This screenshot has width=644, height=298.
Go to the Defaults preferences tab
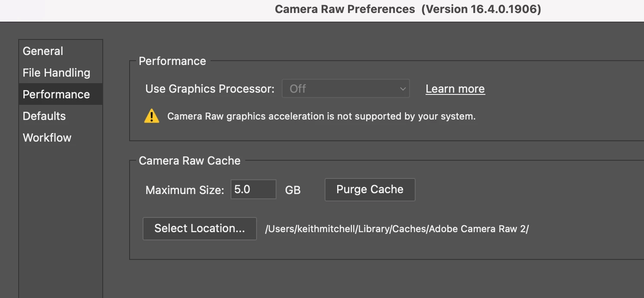pos(44,116)
